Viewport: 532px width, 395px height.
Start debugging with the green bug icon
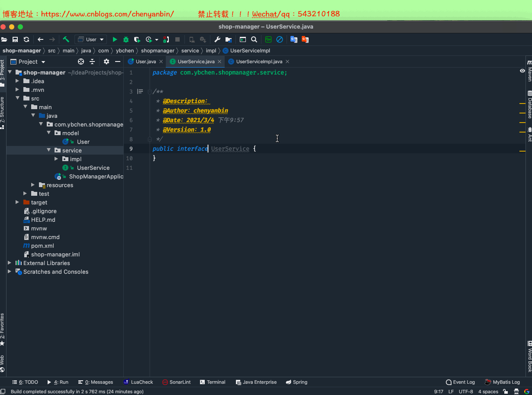pos(126,39)
